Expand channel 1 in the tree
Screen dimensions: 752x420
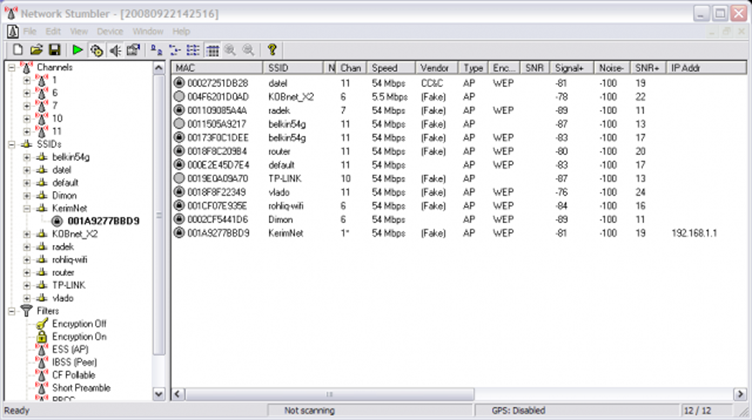pyautogui.click(x=27, y=80)
